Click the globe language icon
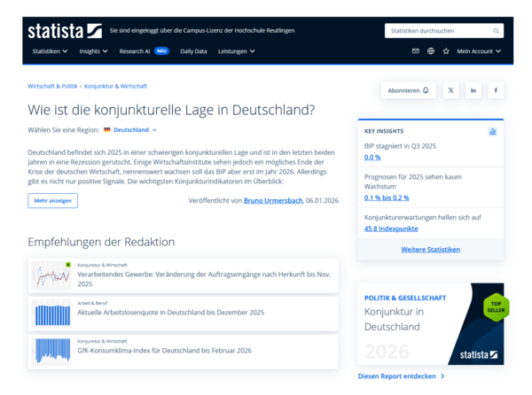Viewport: 532px width, 395px height. (x=431, y=51)
